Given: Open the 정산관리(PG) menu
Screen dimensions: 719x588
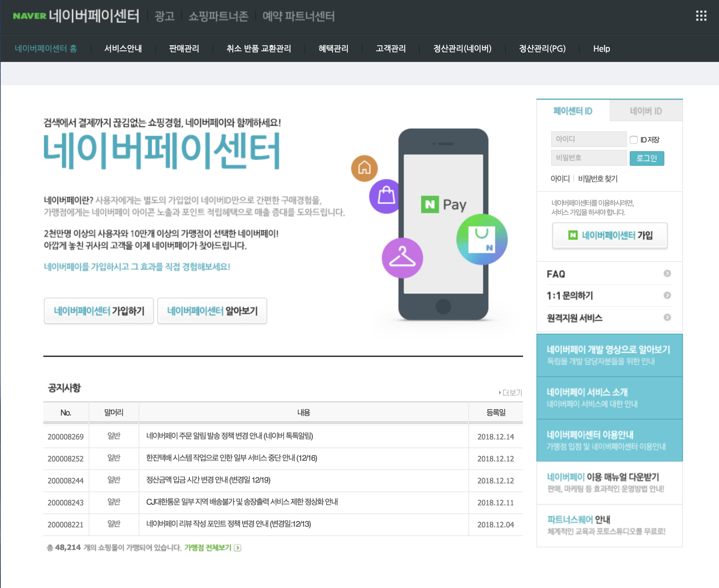Looking at the screenshot, I should (542, 48).
